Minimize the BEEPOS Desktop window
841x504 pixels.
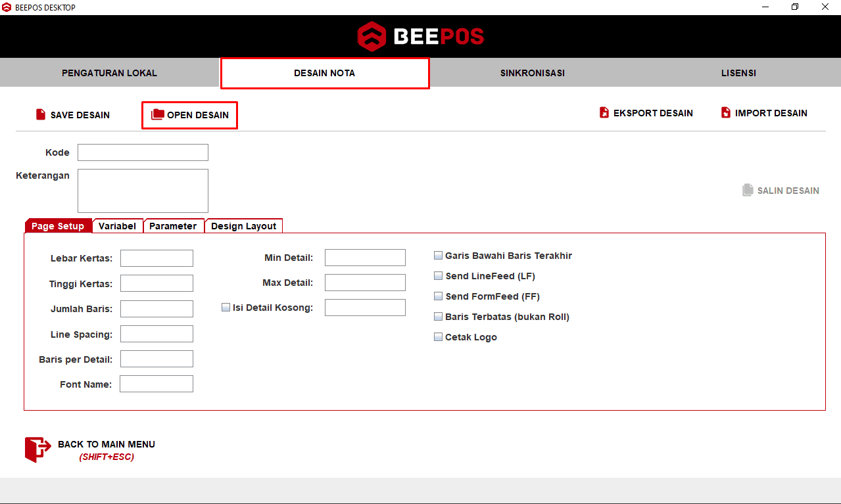[766, 7]
